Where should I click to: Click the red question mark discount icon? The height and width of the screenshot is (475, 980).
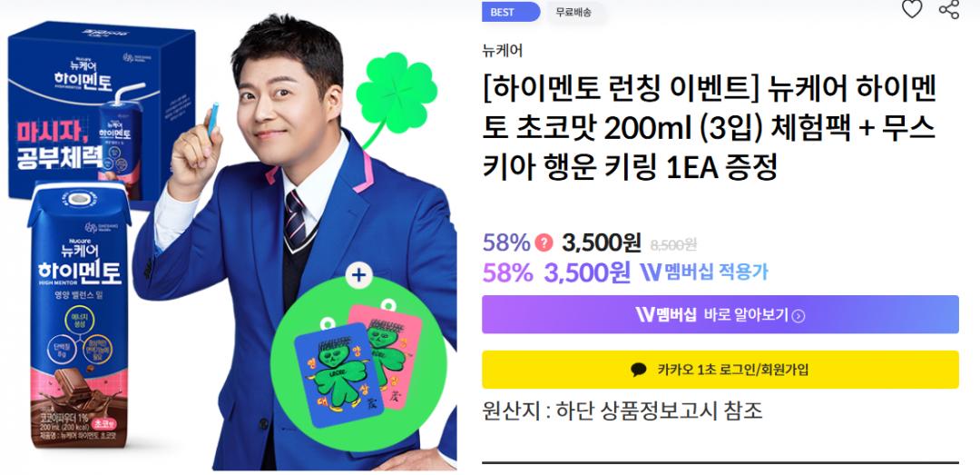(544, 242)
